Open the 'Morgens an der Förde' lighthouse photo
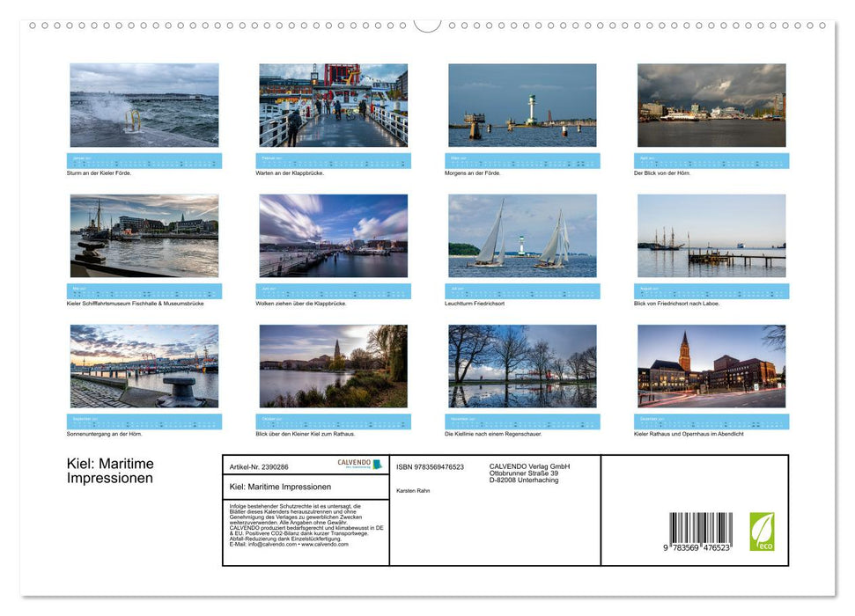The image size is (855, 616). [x=522, y=106]
